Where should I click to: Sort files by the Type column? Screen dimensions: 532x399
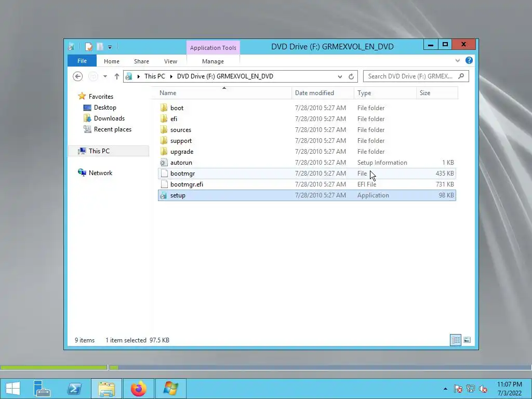coord(385,93)
